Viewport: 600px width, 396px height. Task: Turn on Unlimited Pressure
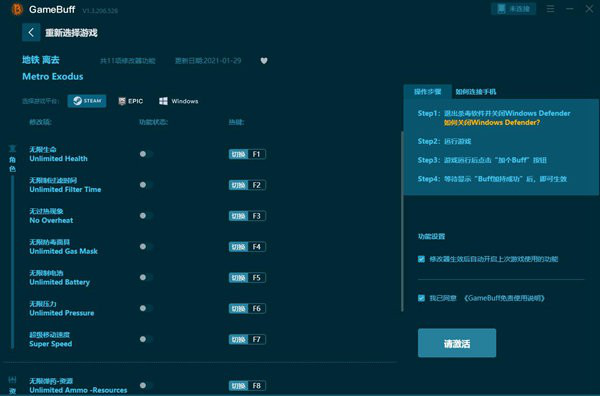point(146,308)
